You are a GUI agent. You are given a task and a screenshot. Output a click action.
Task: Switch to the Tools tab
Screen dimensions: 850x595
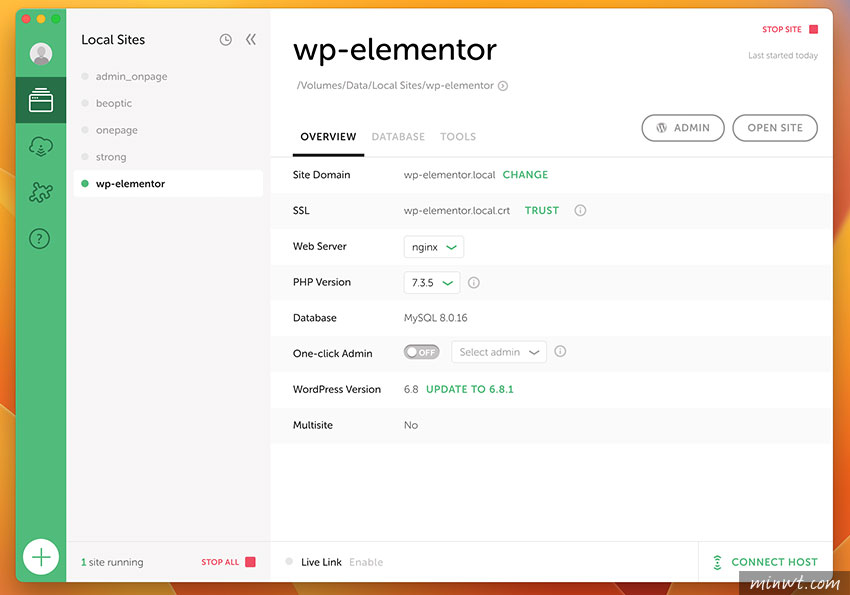[x=458, y=137]
